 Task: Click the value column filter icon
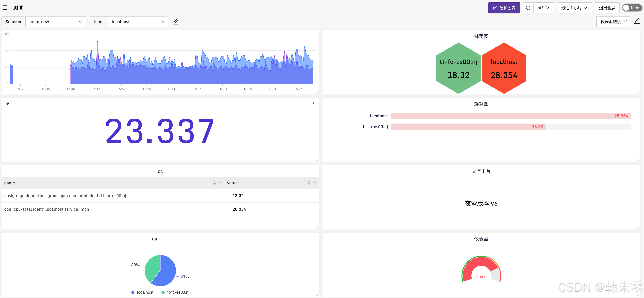tap(314, 183)
